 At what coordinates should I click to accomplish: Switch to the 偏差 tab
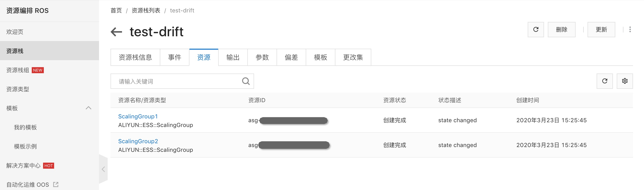click(291, 57)
